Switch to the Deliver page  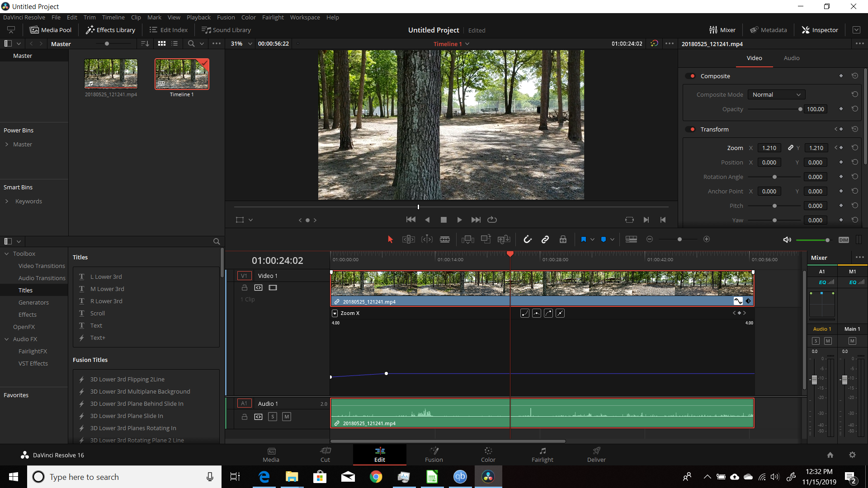596,455
